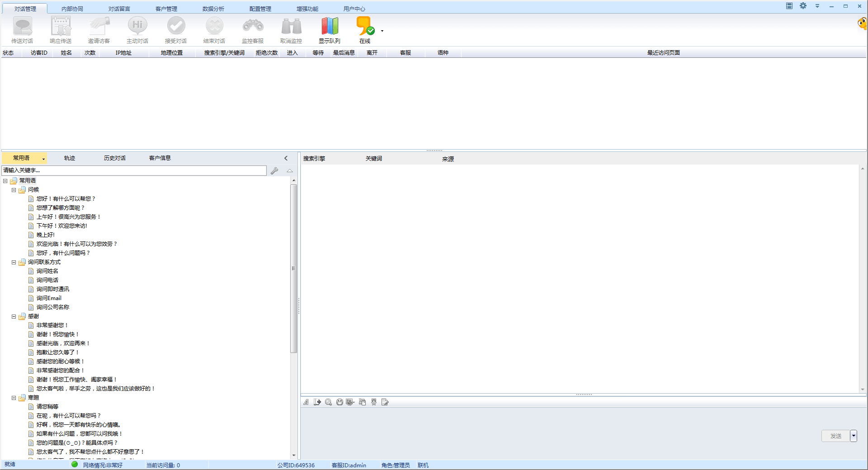Open the 在线 status dropdown arrow

point(382,31)
